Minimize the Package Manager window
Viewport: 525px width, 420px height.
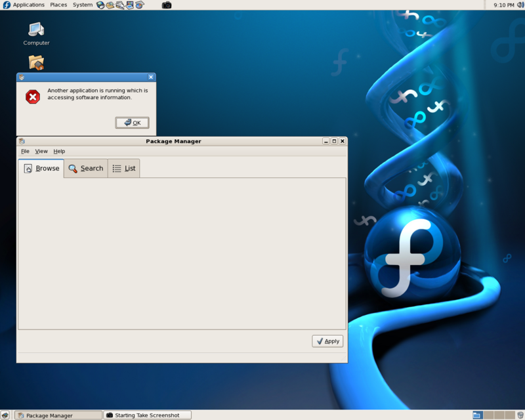click(325, 141)
